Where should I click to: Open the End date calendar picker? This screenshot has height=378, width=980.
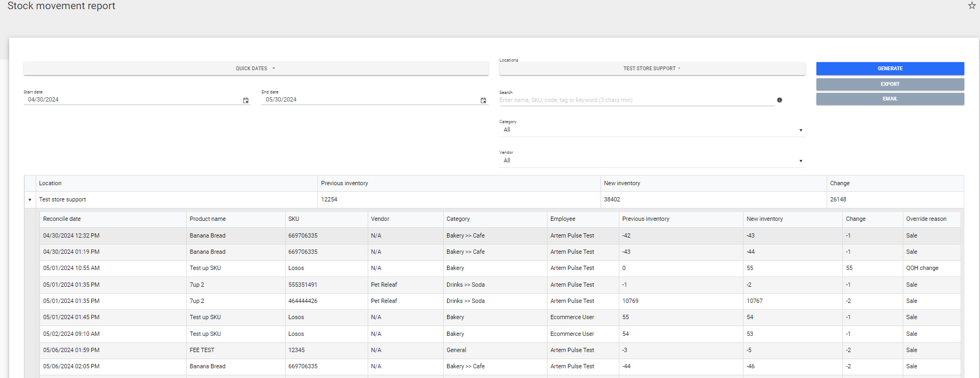point(483,100)
